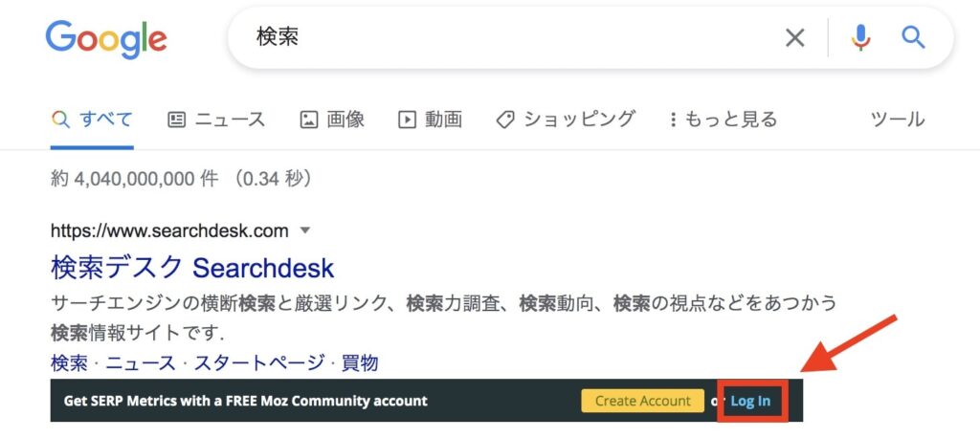Click the blue magnifier search icon
This screenshot has height=438, width=980.
912,38
